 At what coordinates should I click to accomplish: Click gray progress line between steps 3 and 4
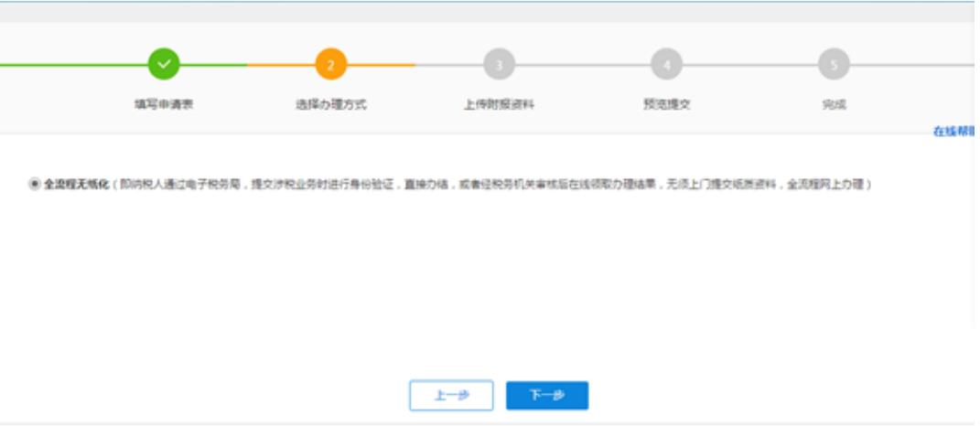pos(582,65)
